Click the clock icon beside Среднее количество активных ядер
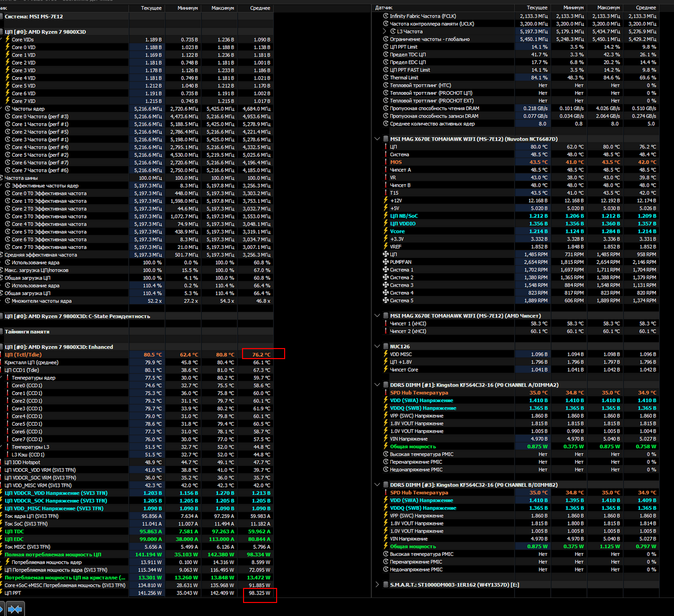 386,124
